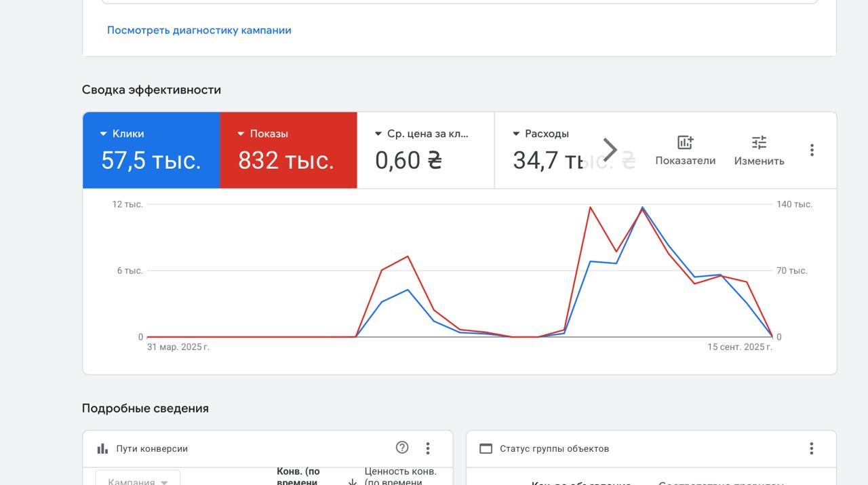868x485 pixels.
Task: Click the 31 мар. 2025 г. date label
Action: [x=178, y=347]
